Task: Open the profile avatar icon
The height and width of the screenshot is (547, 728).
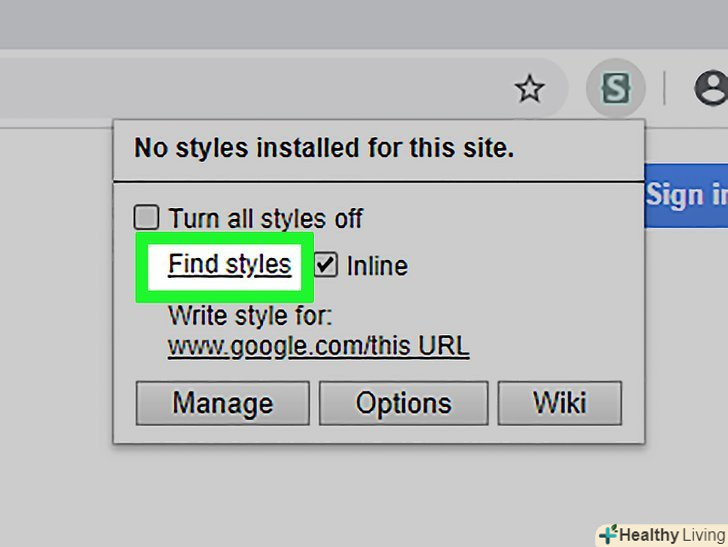Action: coord(711,90)
